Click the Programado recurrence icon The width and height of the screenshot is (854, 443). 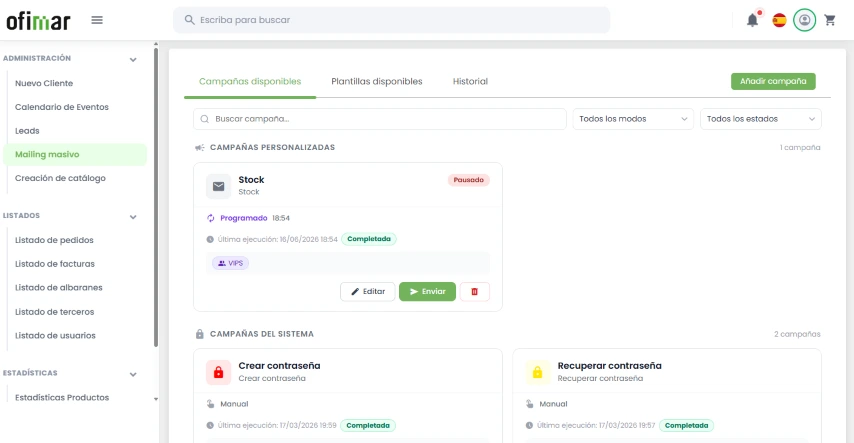pos(211,218)
